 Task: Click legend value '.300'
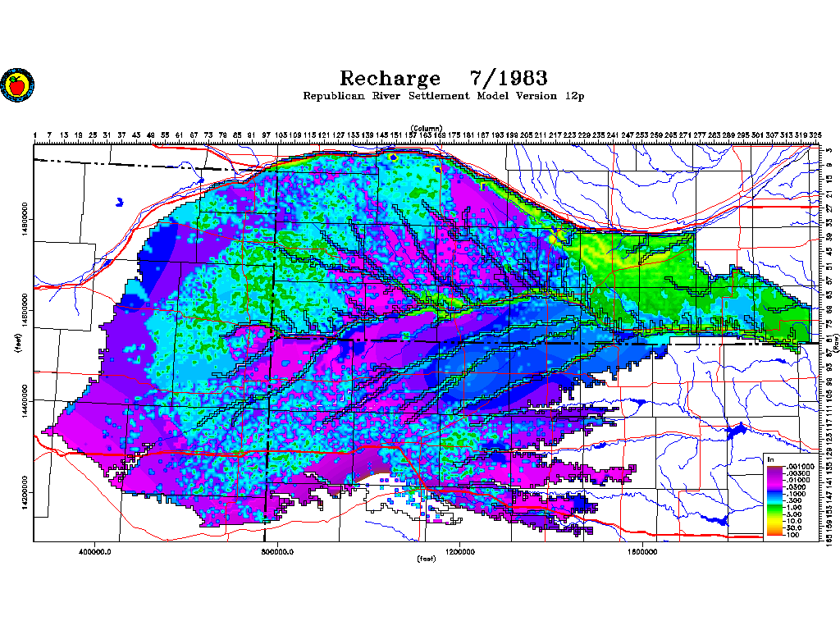794,501
